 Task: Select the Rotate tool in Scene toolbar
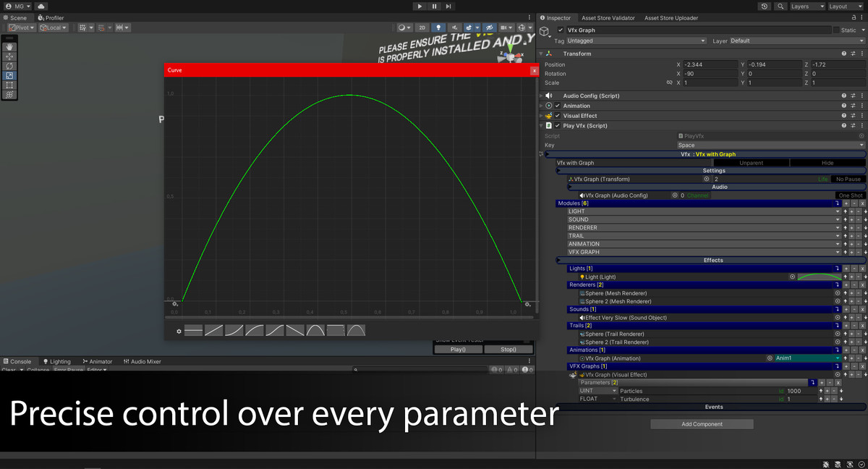[x=9, y=66]
